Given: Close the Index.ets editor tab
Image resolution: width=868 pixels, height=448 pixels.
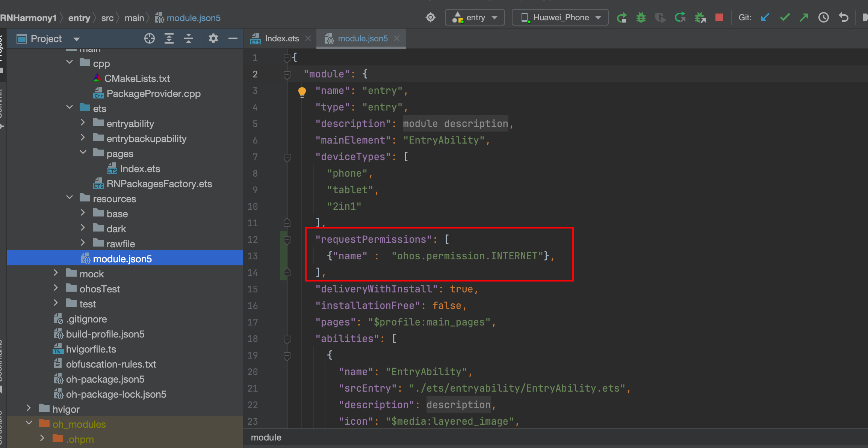Looking at the screenshot, I should (x=308, y=38).
